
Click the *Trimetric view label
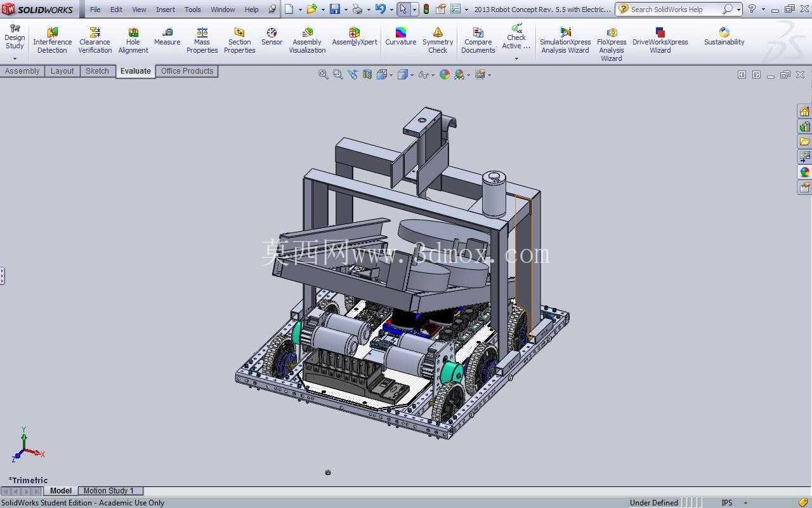point(28,480)
